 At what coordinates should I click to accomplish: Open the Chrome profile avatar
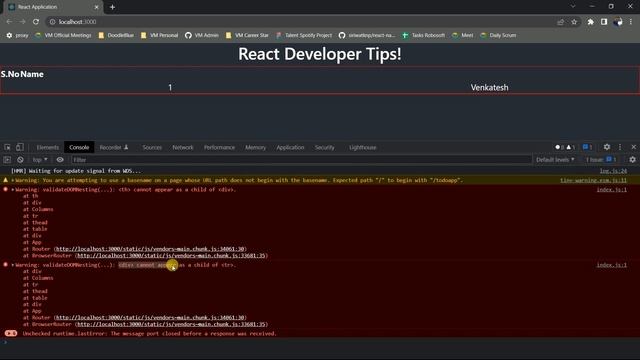click(x=618, y=22)
